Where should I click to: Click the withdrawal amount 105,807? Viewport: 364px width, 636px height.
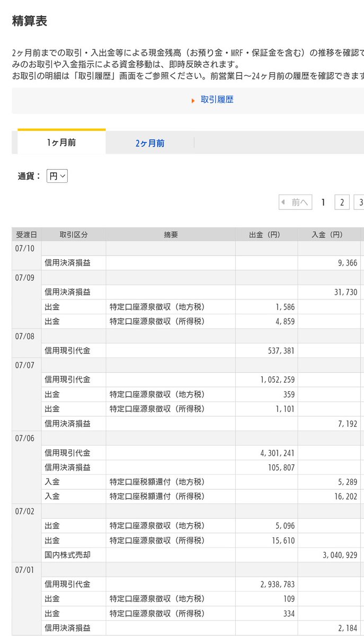281,468
